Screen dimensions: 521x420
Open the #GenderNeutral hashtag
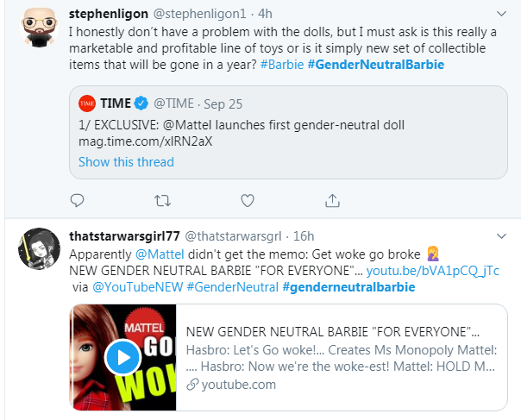coord(233,287)
